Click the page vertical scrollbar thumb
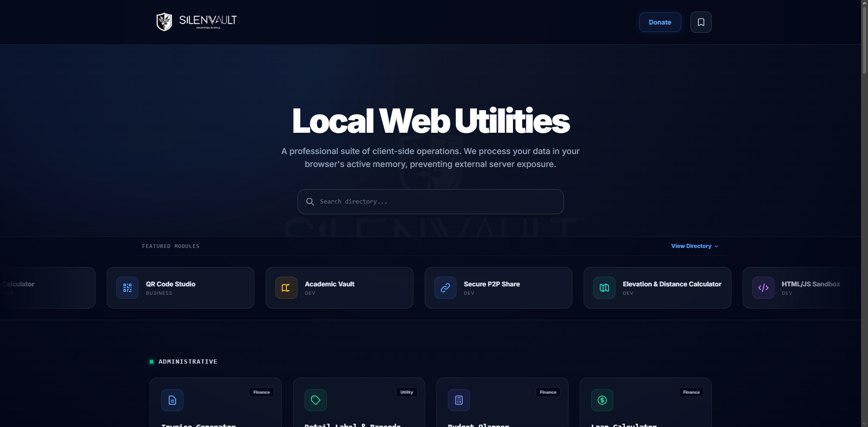Viewport: 868px width, 427px height. pyautogui.click(x=864, y=40)
